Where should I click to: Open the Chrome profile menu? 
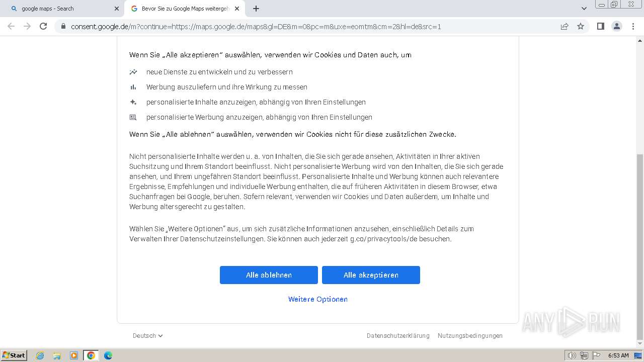(616, 26)
